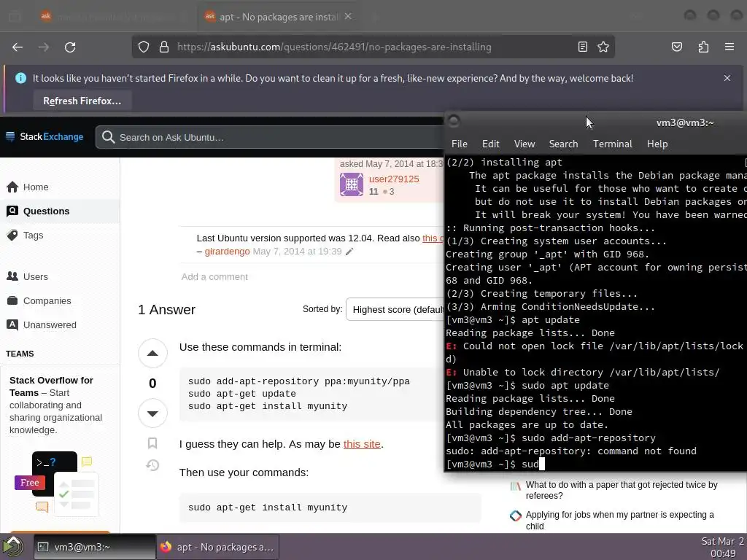Open 'What to do with a paper' question

coord(622,490)
